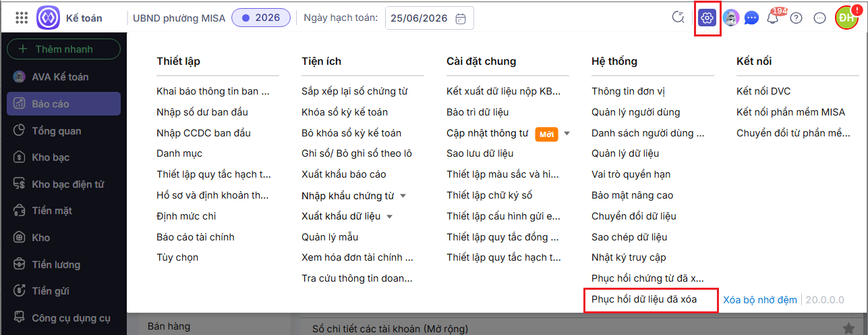Click the Xóa bộ nhớ đệm link

760,300
